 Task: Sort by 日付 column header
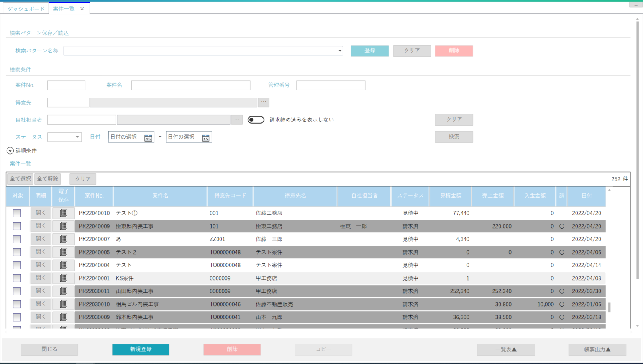587,196
